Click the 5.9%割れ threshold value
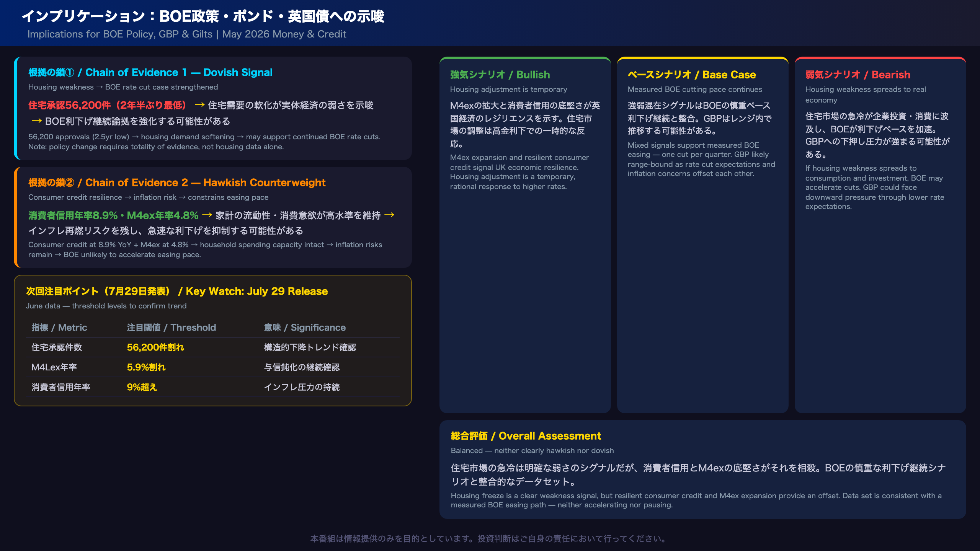The height and width of the screenshot is (551, 980). tap(146, 367)
